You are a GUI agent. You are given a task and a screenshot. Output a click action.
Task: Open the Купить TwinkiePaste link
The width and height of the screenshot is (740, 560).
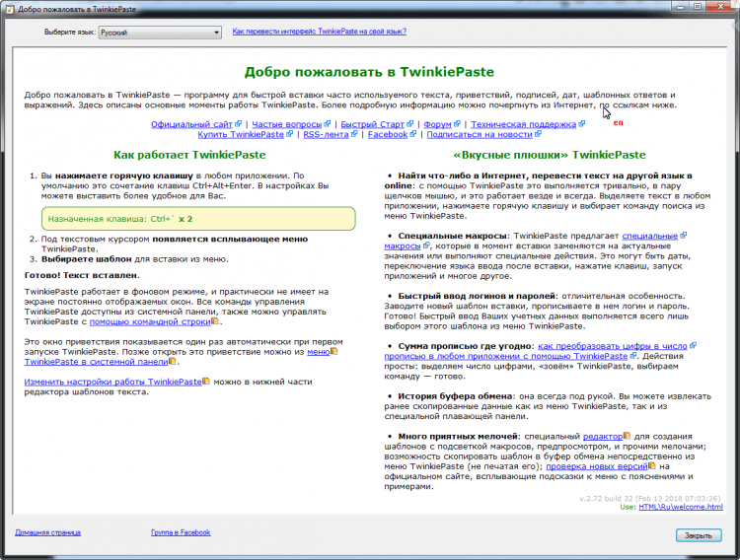point(241,134)
